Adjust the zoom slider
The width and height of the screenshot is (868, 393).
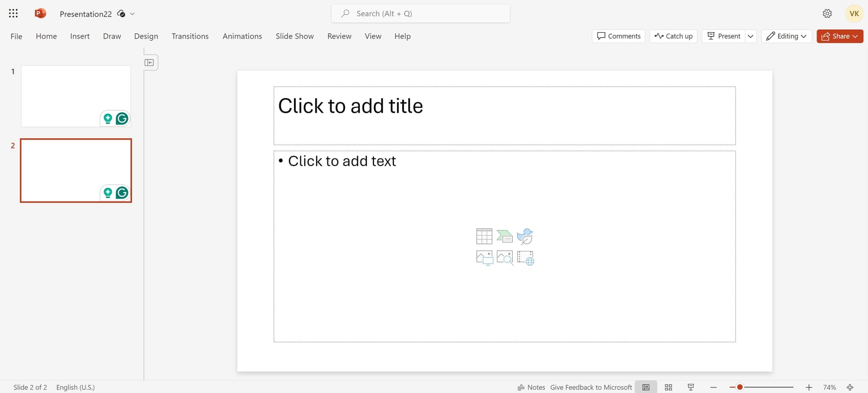pyautogui.click(x=739, y=387)
